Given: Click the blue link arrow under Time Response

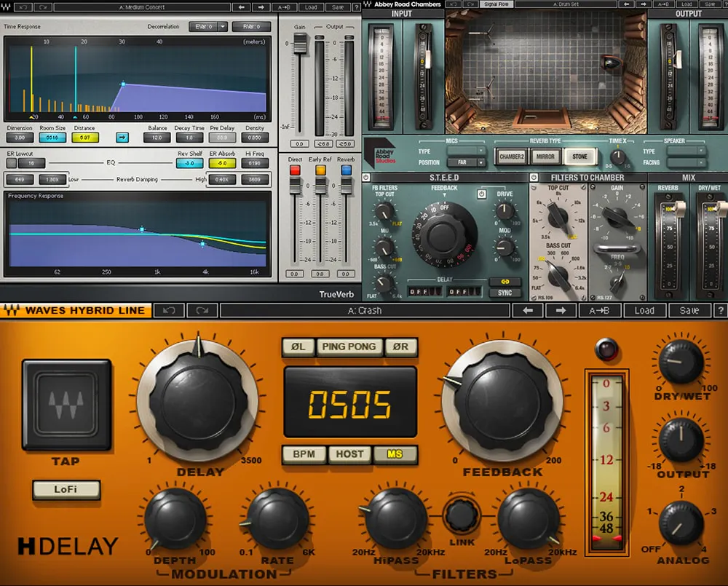Looking at the screenshot, I should click(x=122, y=138).
